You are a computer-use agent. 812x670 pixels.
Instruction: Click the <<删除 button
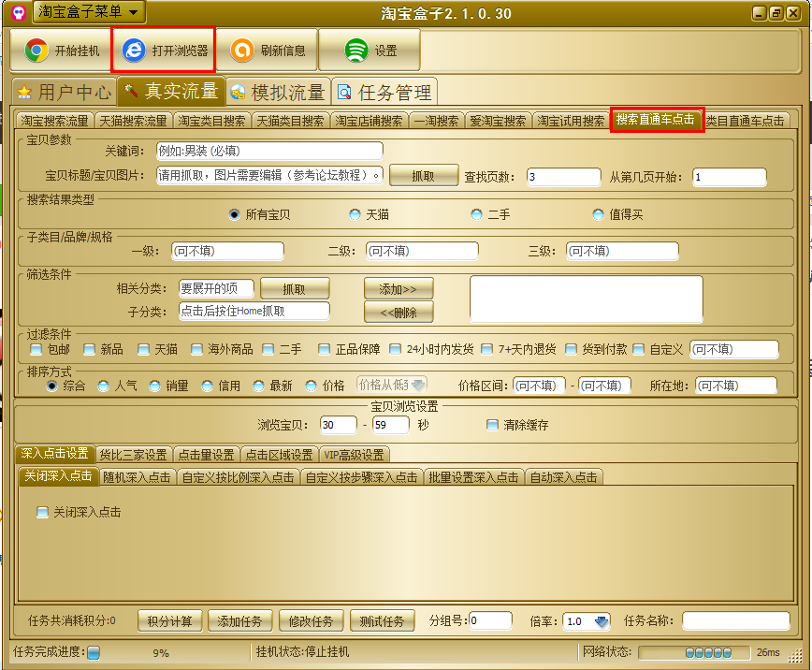(399, 313)
